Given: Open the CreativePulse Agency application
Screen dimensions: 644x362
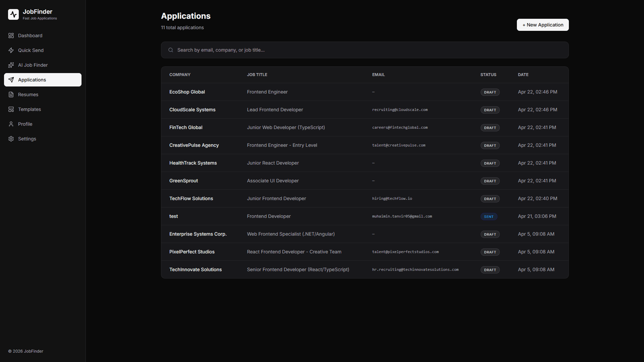Looking at the screenshot, I should pyautogui.click(x=365, y=145).
